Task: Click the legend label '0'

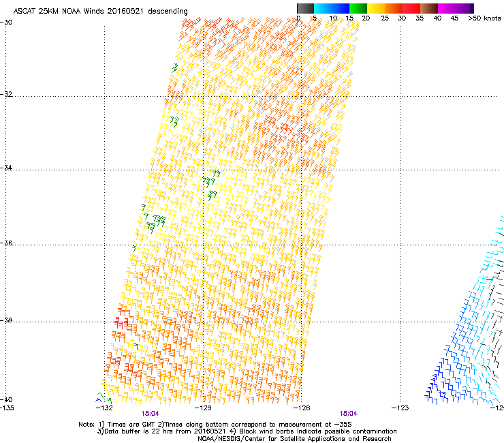Action: 298,18
